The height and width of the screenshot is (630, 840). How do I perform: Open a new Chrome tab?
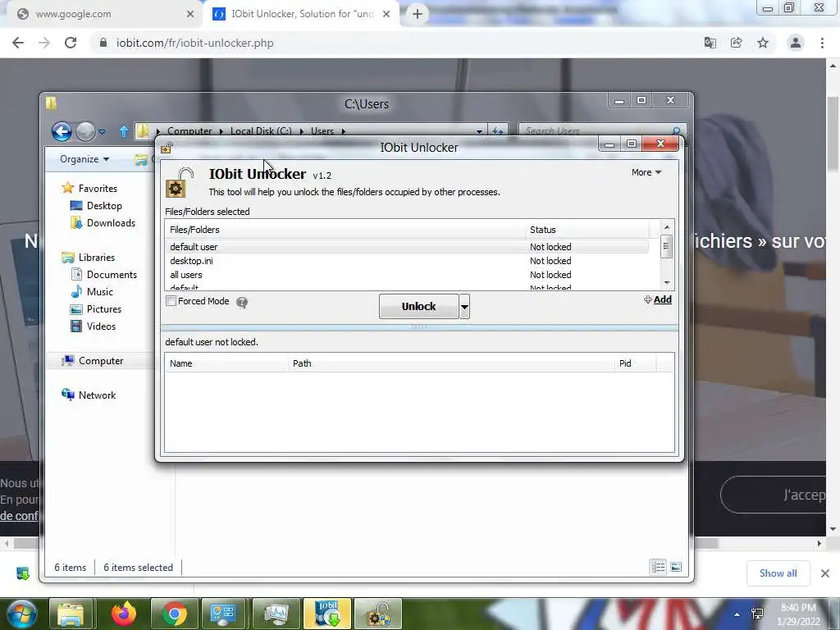(x=418, y=14)
